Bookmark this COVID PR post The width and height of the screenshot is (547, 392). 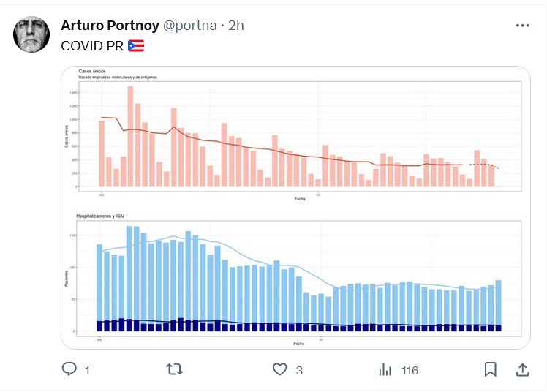click(491, 370)
